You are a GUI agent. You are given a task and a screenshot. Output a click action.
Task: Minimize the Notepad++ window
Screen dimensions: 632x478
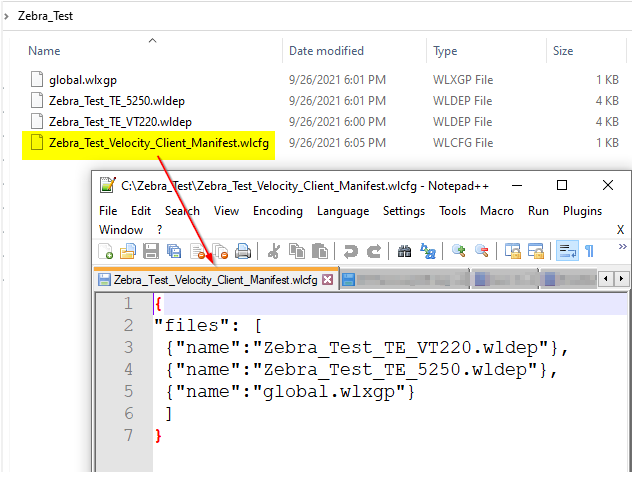[x=517, y=185]
